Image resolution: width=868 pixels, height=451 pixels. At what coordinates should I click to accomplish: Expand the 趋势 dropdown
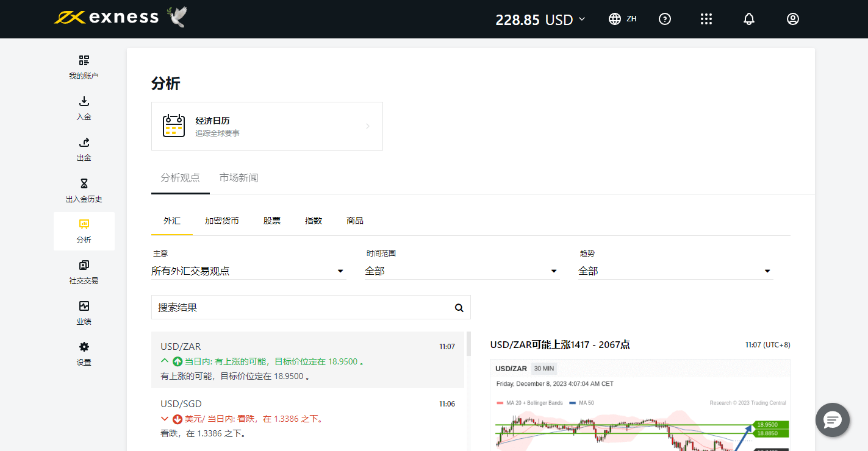pyautogui.click(x=675, y=271)
